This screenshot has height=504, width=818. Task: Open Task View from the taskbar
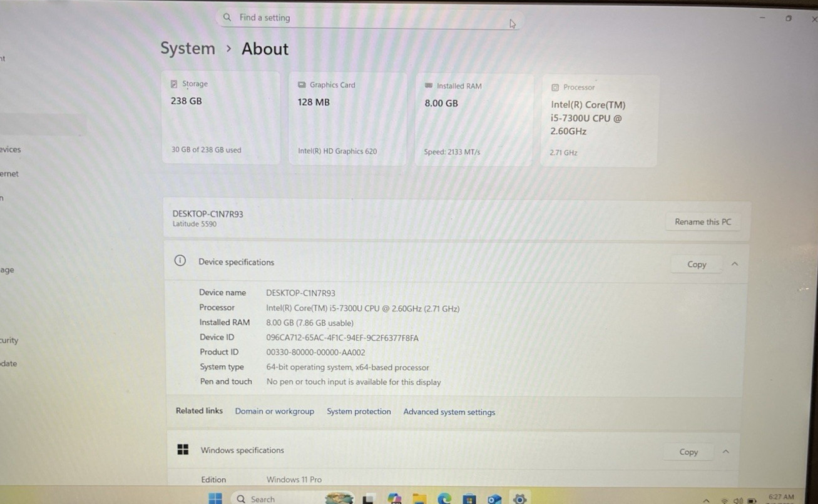pos(368,498)
